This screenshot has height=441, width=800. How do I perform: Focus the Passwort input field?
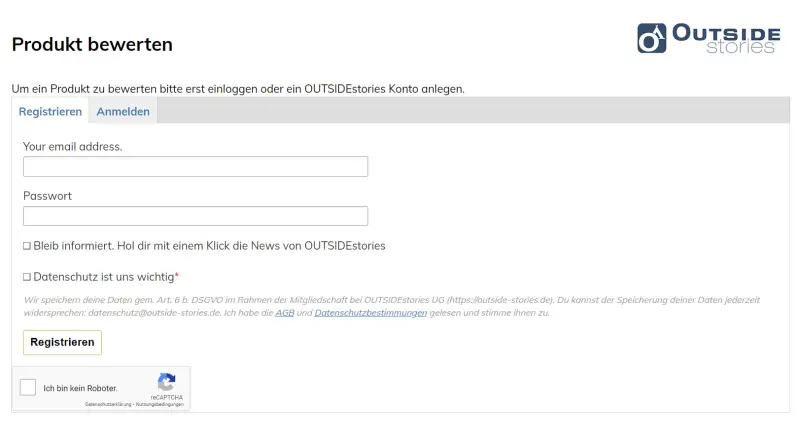click(195, 216)
